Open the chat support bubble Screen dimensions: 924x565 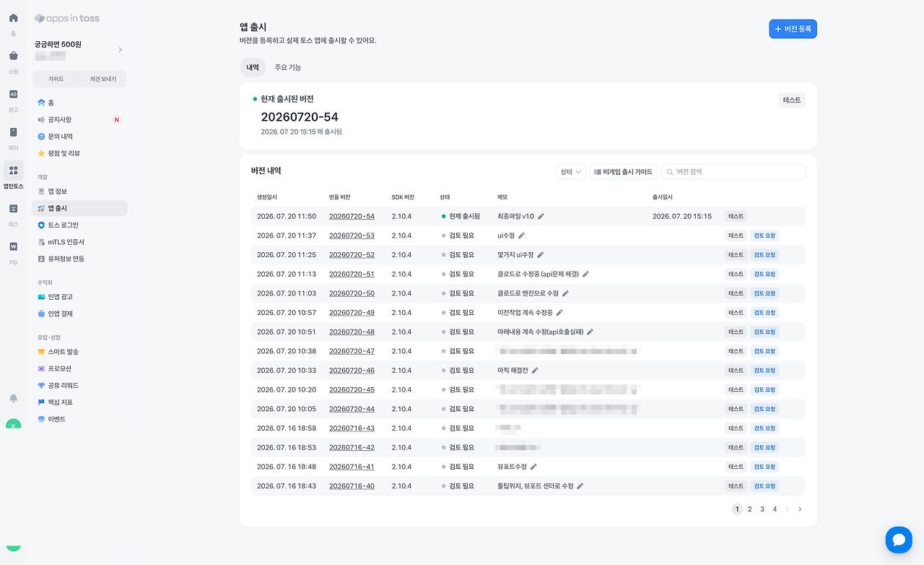[899, 540]
